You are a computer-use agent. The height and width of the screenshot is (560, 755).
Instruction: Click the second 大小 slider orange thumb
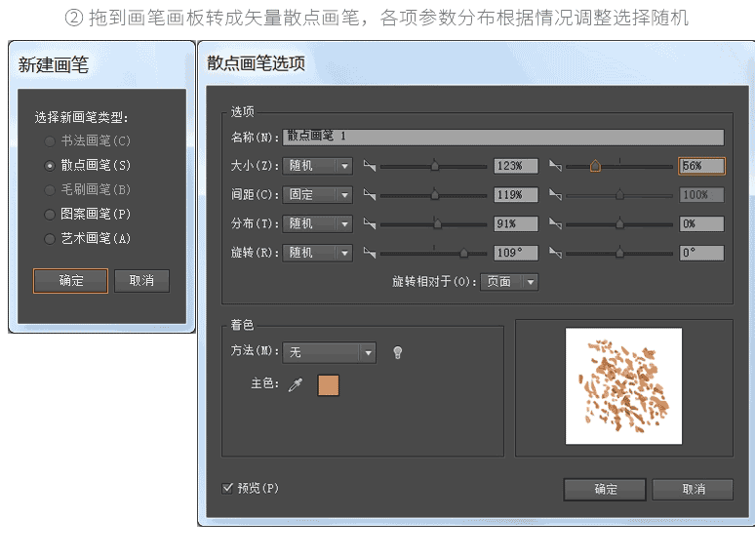tap(595, 166)
